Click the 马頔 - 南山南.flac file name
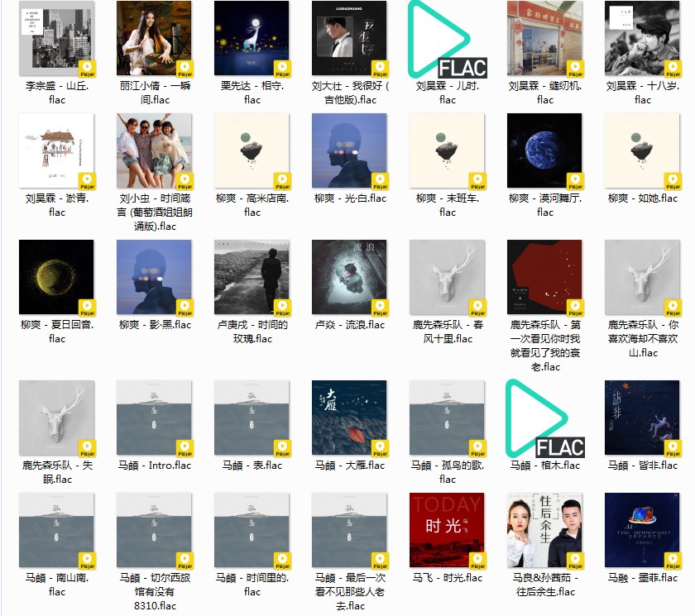This screenshot has width=695, height=616. click(x=56, y=585)
